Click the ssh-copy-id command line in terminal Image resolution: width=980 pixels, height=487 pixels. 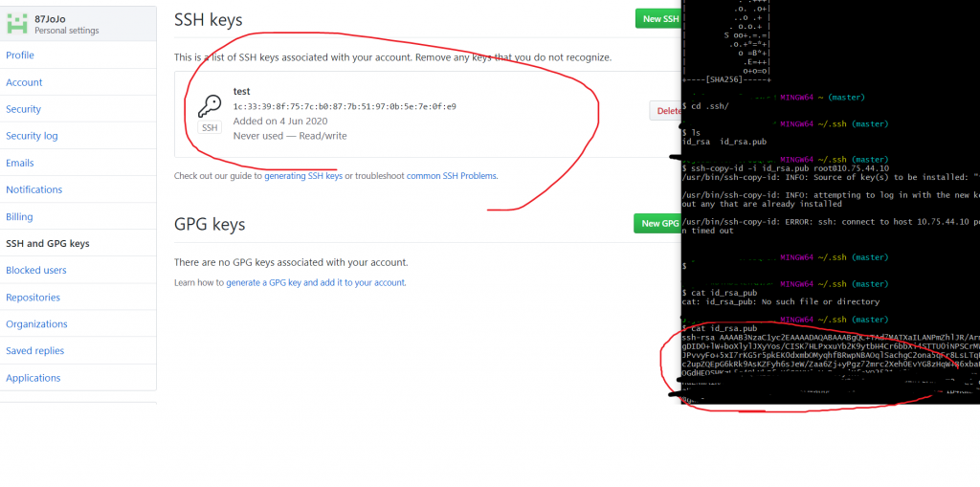click(x=786, y=168)
